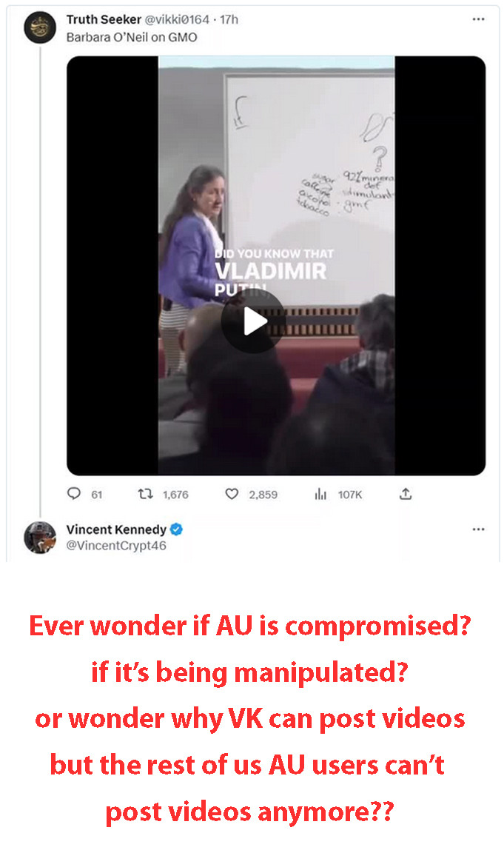Click the blue verified badge
Image resolution: width=504 pixels, height=853 pixels.
pyautogui.click(x=176, y=529)
